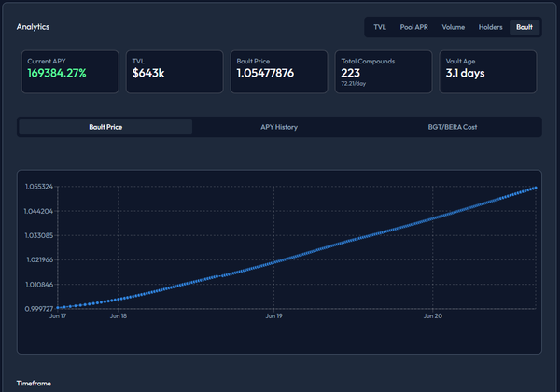Viewport: 560px width, 392px height.
Task: Show the APY History chart
Action: (279, 127)
